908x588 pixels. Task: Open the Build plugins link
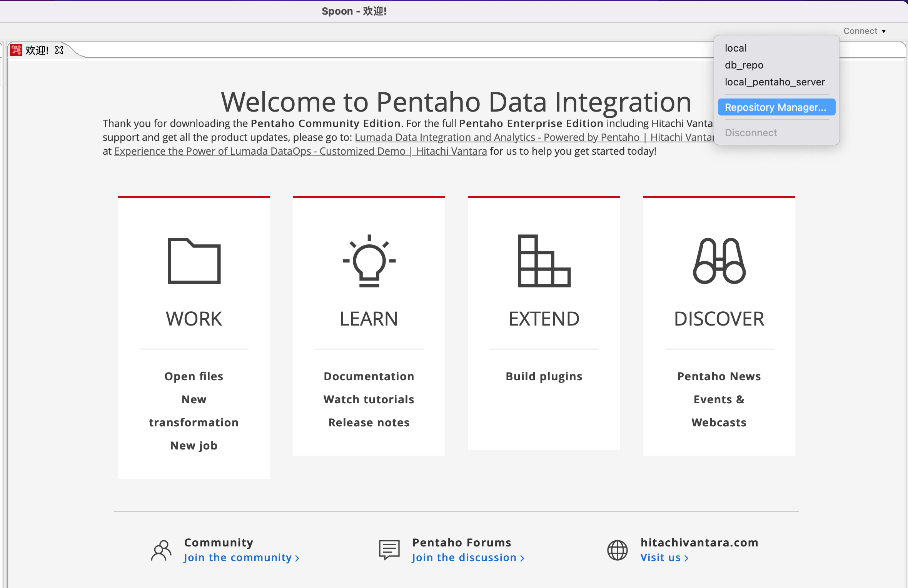544,376
